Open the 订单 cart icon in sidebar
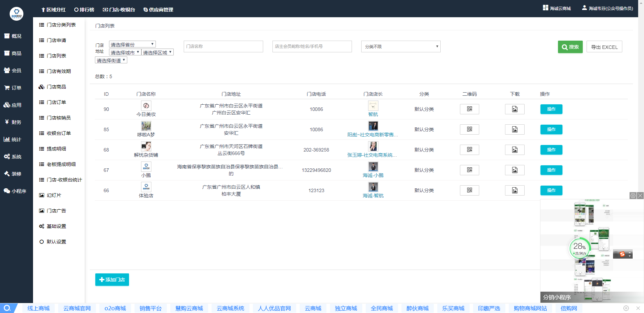644x313 pixels. click(x=7, y=88)
